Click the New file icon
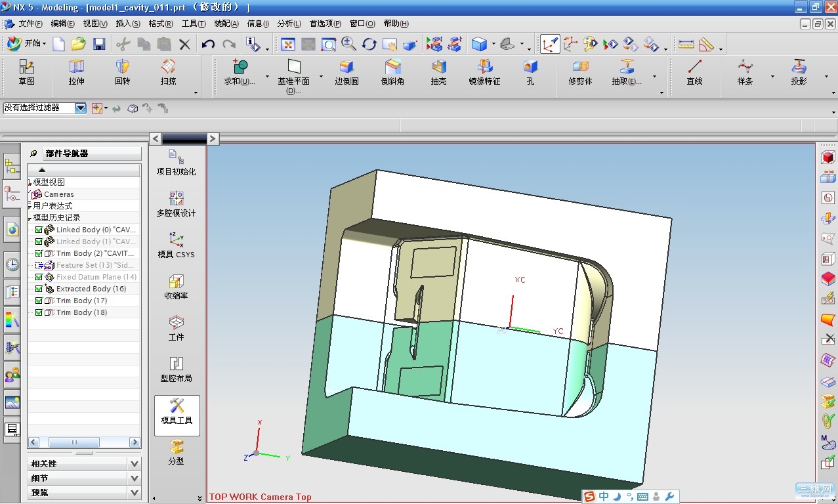The width and height of the screenshot is (838, 504). [x=59, y=44]
